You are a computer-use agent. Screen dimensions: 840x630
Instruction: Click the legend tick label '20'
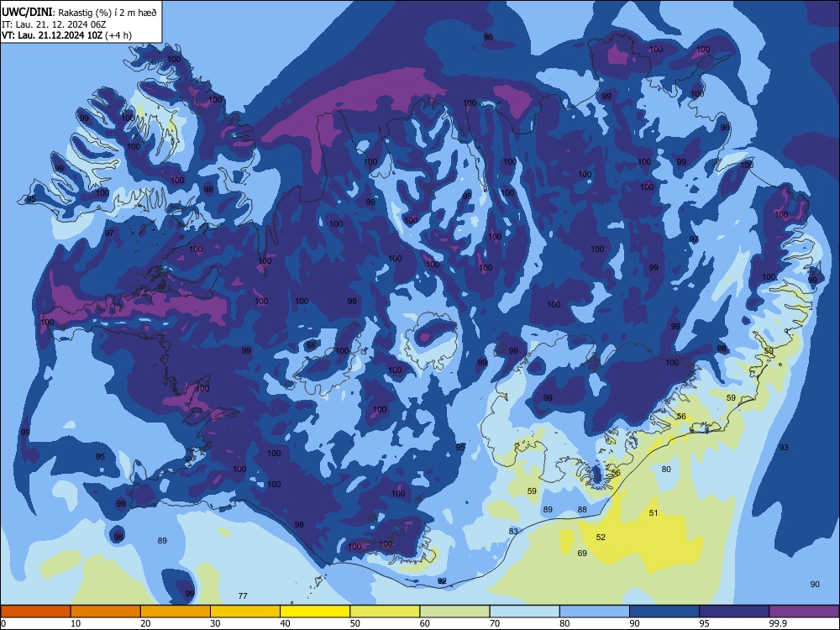click(x=145, y=623)
